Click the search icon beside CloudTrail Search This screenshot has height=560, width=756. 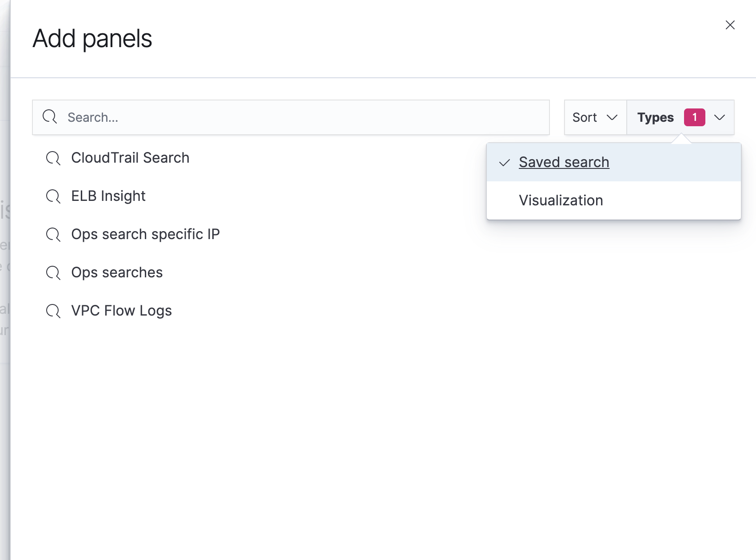click(53, 158)
